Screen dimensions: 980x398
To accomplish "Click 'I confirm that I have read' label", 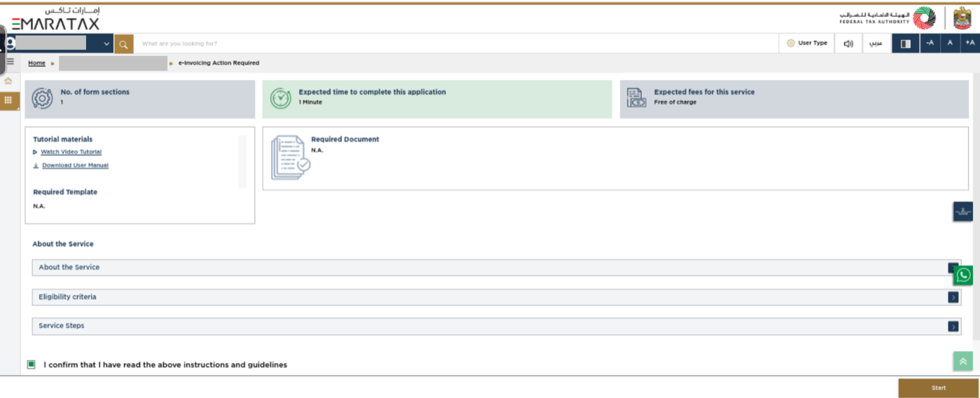I will [x=165, y=365].
